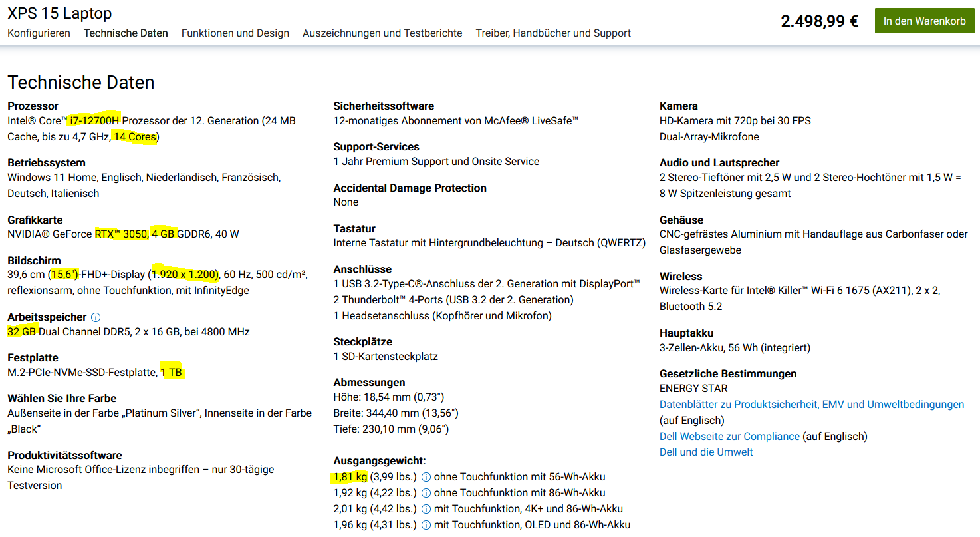Click the Sicherheitssoftware heading
This screenshot has height=537, width=980.
pos(384,106)
